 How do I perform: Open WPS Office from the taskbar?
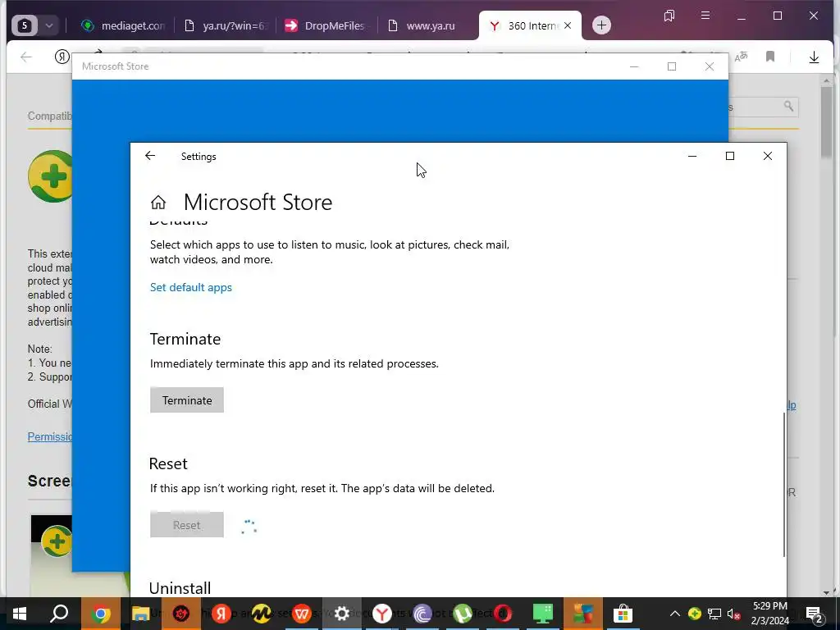click(302, 614)
